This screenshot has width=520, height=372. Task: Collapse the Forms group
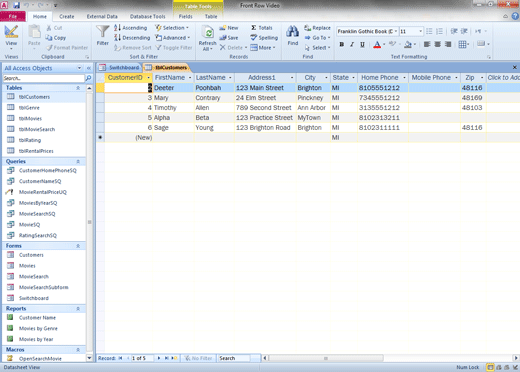[78, 246]
